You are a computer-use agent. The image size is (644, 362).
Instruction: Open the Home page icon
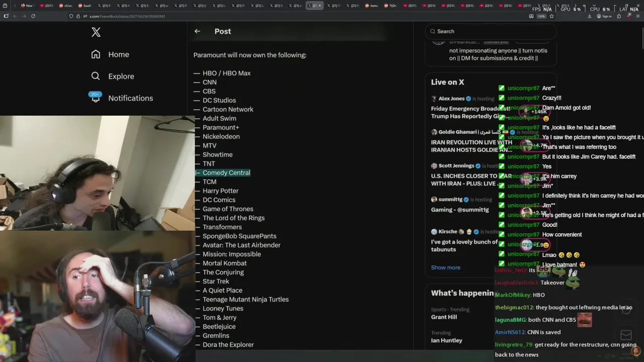coord(96,54)
